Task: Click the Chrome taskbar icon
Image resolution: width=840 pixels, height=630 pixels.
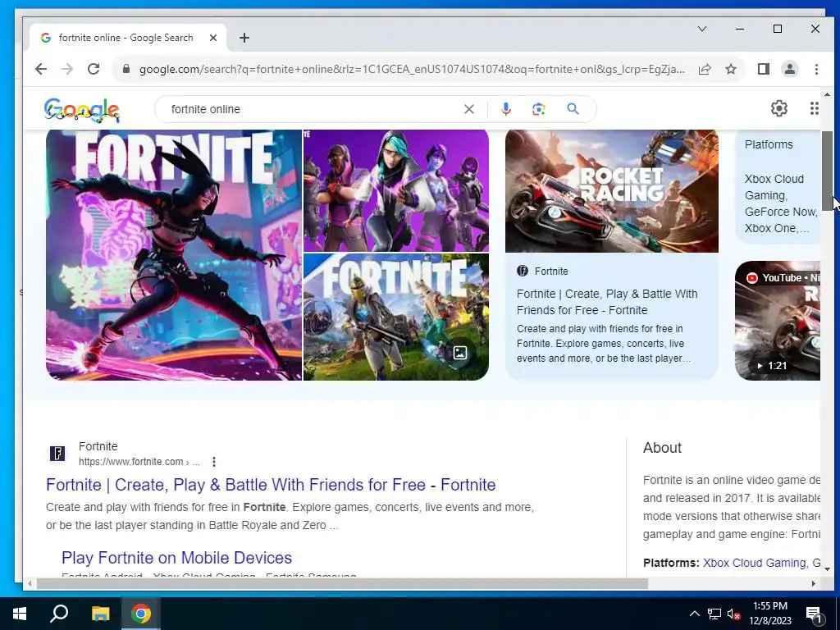Action: 141,614
